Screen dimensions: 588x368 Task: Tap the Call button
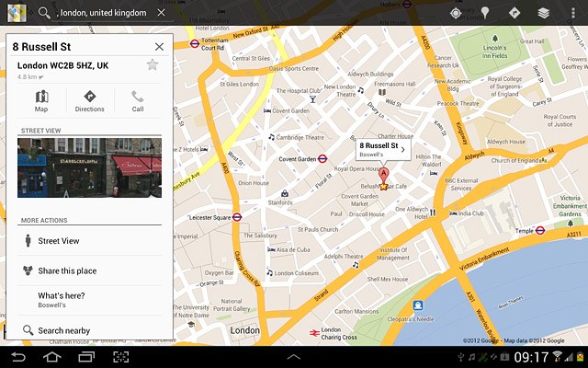137,101
